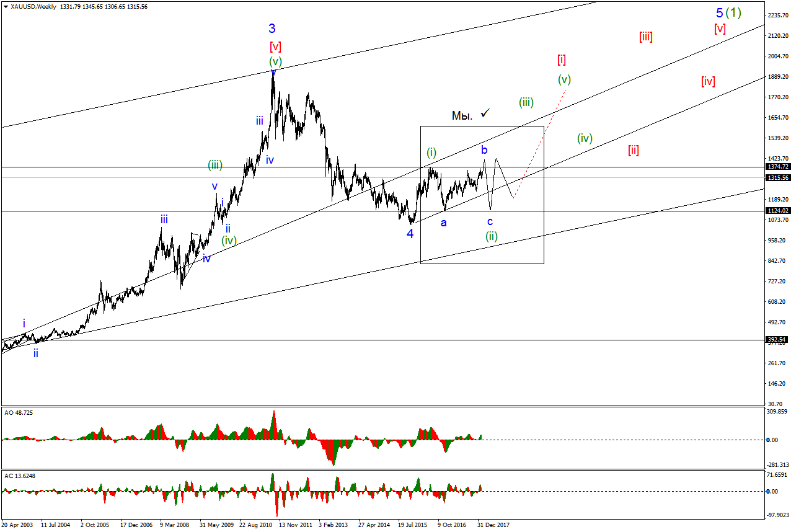Select the blue wave label a
Viewport: 791px width, 532px height.
(x=443, y=222)
